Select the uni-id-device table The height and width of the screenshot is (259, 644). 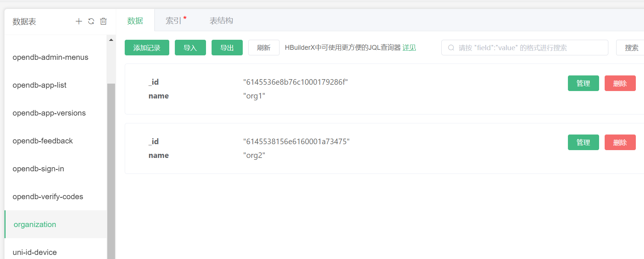[35, 252]
